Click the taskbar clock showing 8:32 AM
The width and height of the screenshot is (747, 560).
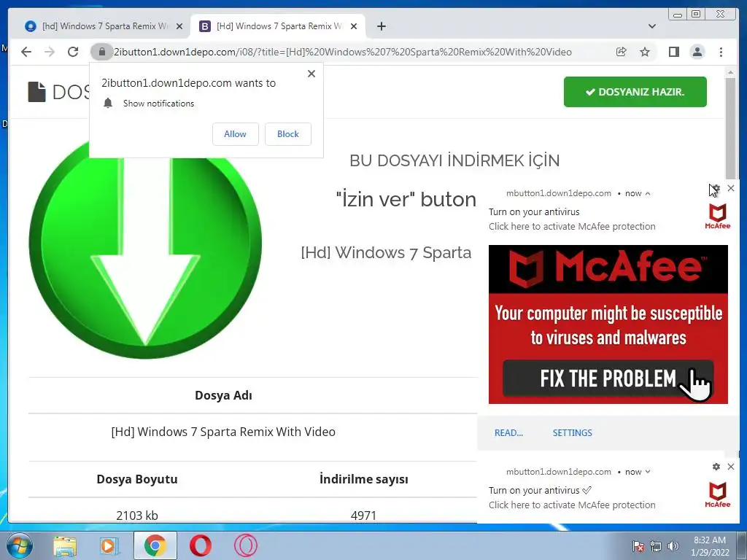(x=710, y=546)
